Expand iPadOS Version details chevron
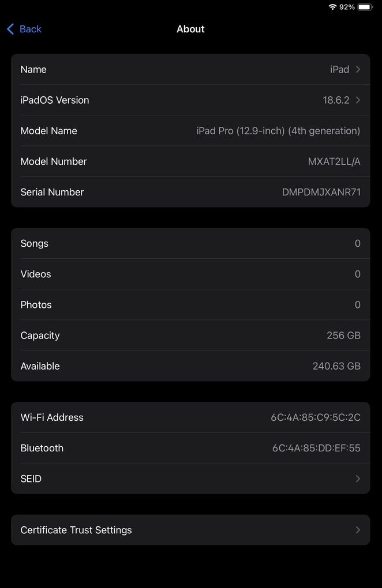This screenshot has width=382, height=588. (358, 100)
